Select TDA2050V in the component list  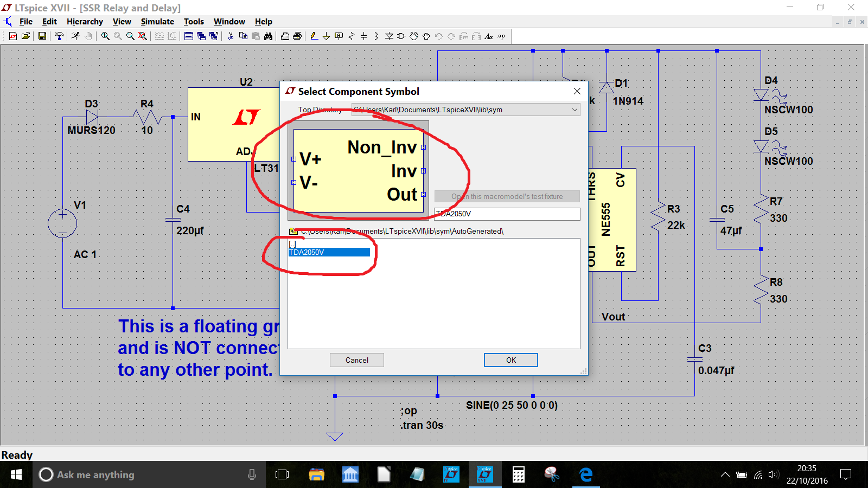(329, 252)
